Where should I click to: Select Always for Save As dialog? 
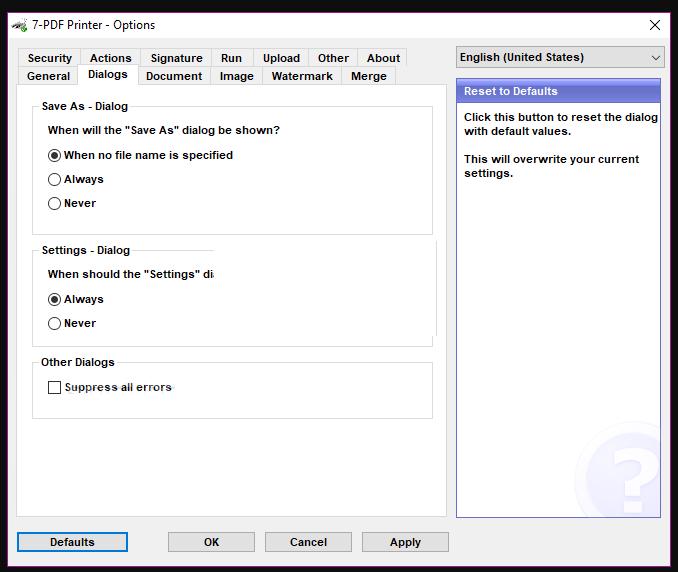[55, 179]
